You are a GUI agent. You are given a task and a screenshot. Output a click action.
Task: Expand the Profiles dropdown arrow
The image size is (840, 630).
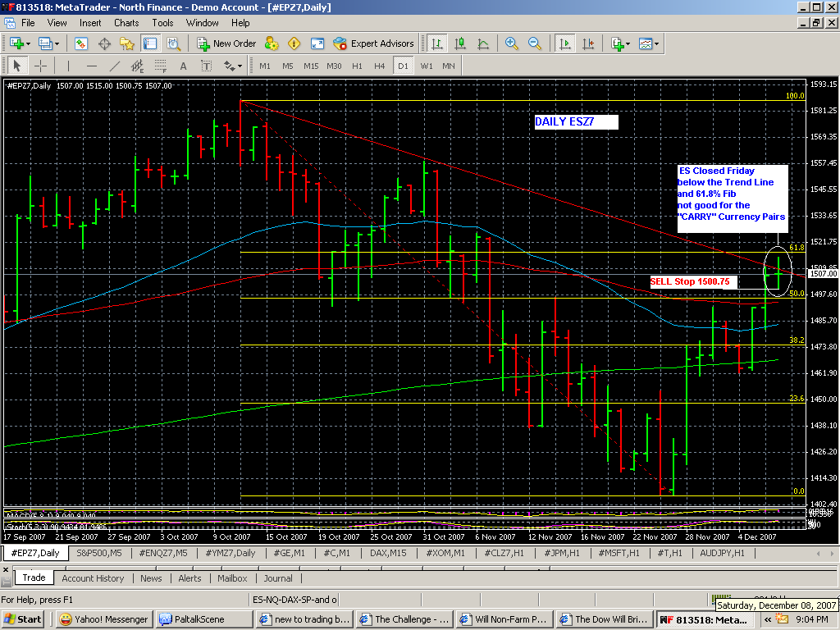click(57, 44)
